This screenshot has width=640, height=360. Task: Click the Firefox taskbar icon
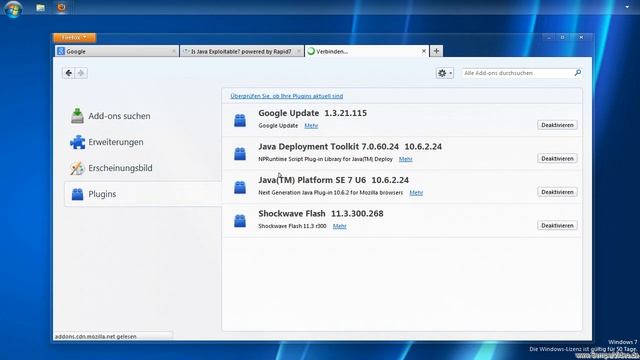click(x=61, y=7)
